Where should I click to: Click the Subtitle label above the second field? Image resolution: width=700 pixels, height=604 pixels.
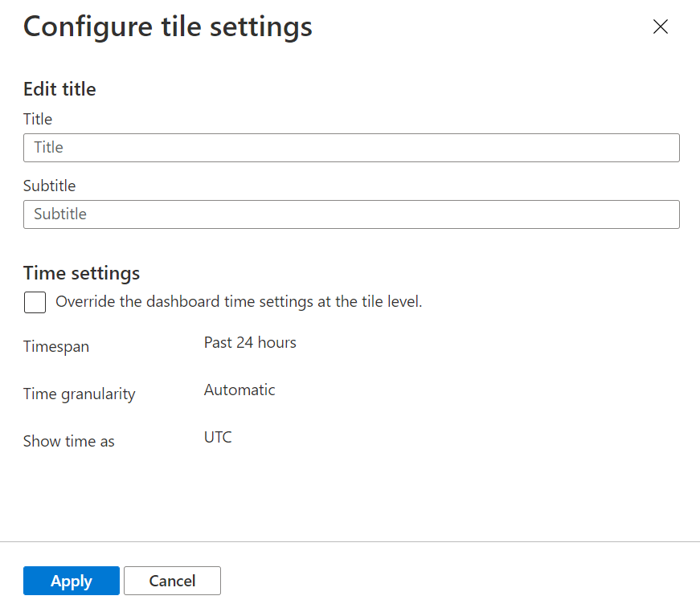[x=50, y=186]
